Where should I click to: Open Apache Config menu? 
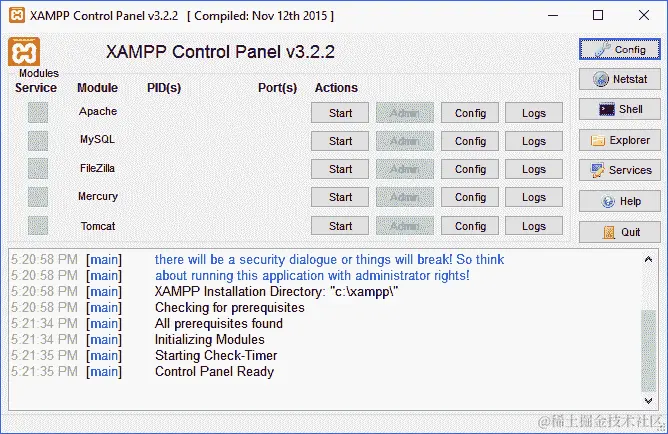point(470,113)
